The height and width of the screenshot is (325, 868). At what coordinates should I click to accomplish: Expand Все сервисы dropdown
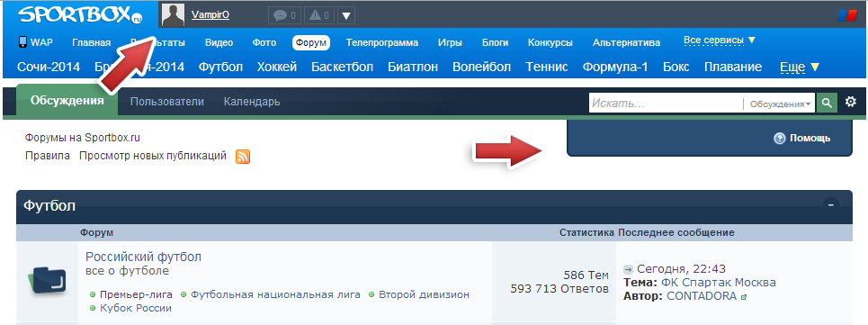720,41
